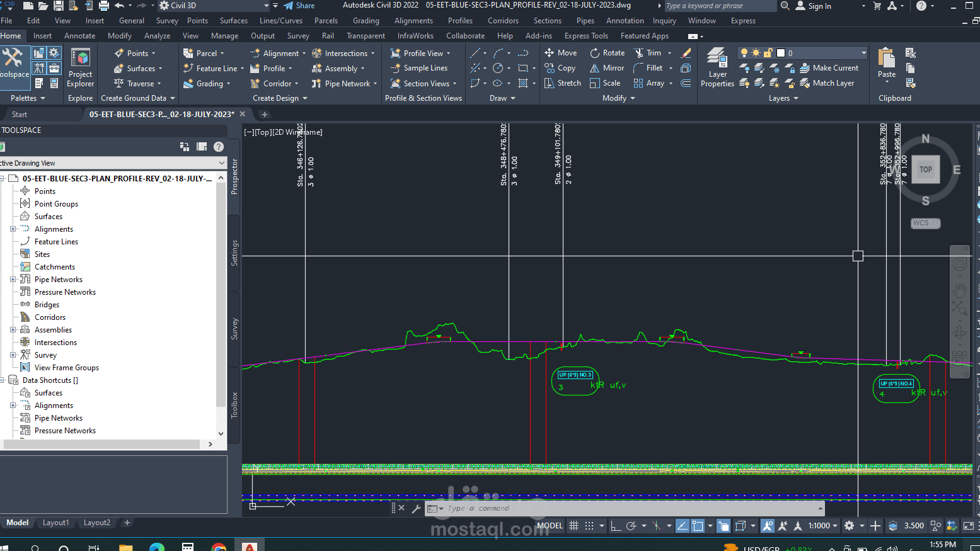The height and width of the screenshot is (551, 980).
Task: Click MODEL space button in status bar
Action: pos(550,526)
